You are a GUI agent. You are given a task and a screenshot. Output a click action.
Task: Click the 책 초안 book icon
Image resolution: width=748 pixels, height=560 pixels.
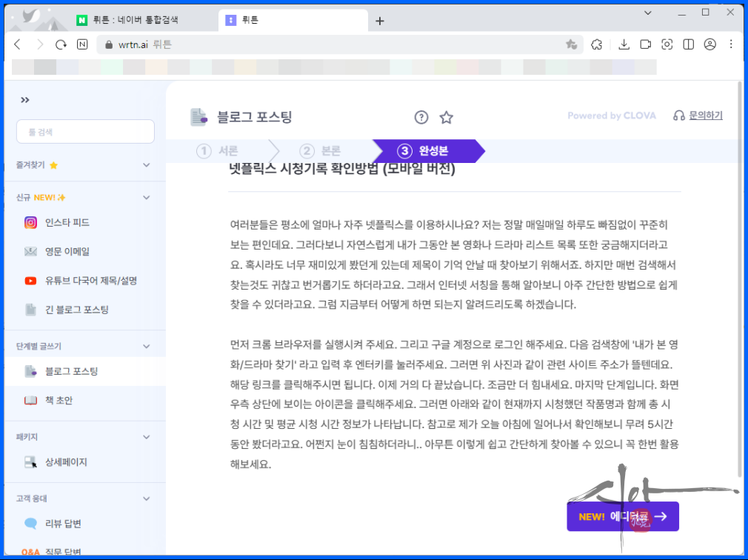[30, 400]
